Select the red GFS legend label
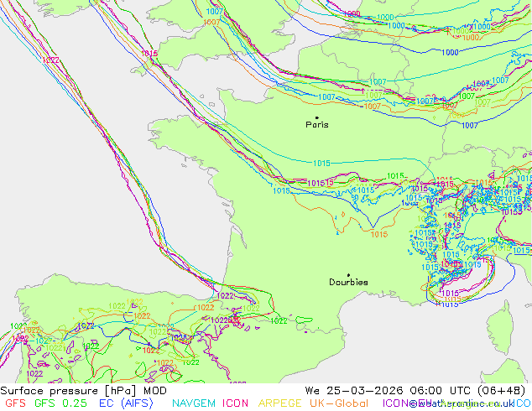Viewport: 532px width, 411px height. coord(15,403)
